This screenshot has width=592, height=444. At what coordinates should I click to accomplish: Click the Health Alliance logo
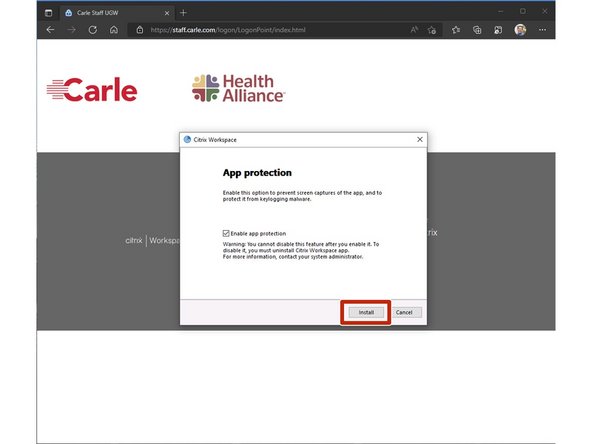point(238,88)
